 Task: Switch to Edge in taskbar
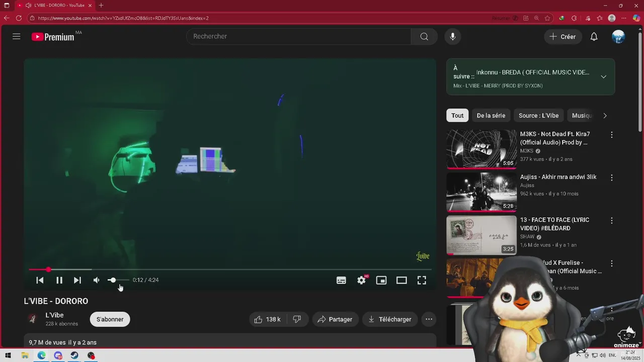tap(41, 355)
